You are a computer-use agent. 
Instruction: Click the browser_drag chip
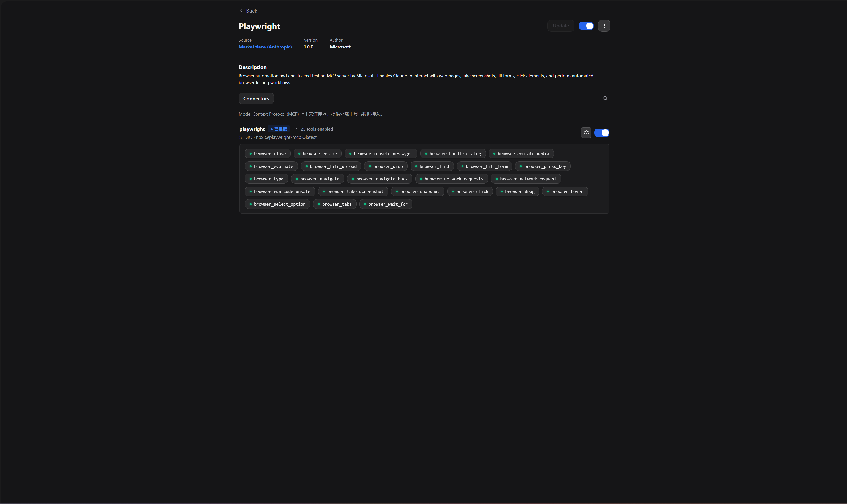click(x=517, y=192)
